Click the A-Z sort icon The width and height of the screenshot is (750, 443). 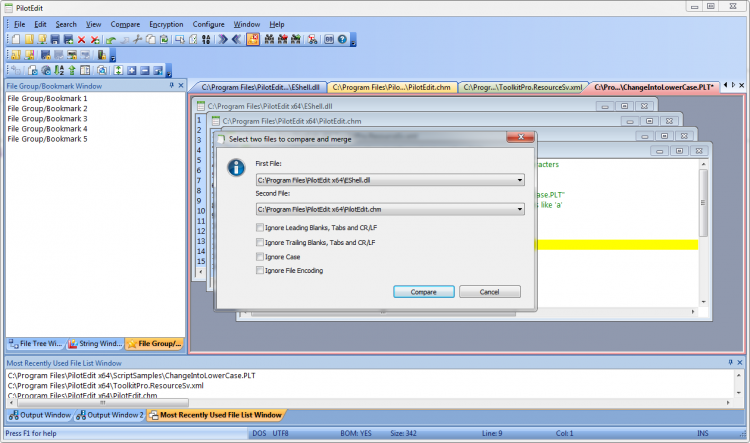pyautogui.click(x=59, y=70)
